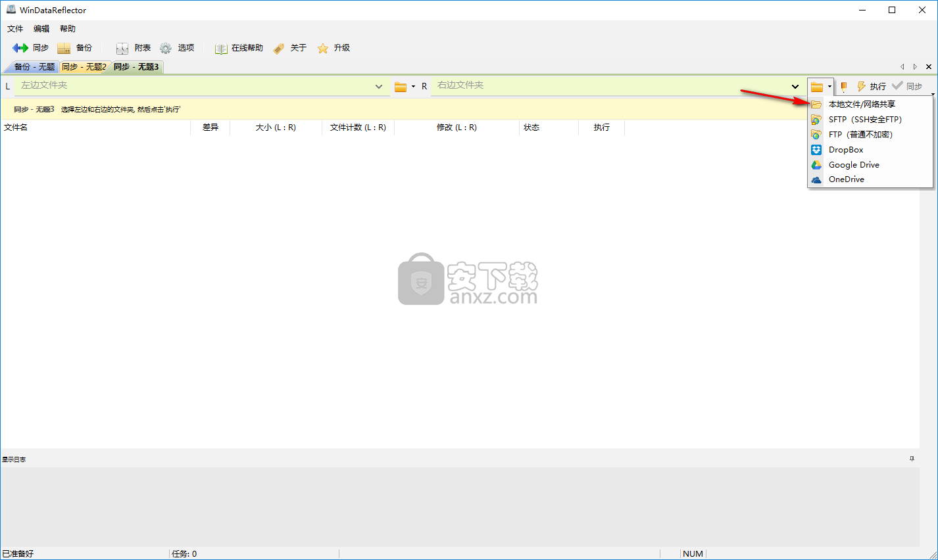Viewport: 938px width, 560px height.
Task: Click the 同步 sync toolbar button
Action: [x=30, y=48]
